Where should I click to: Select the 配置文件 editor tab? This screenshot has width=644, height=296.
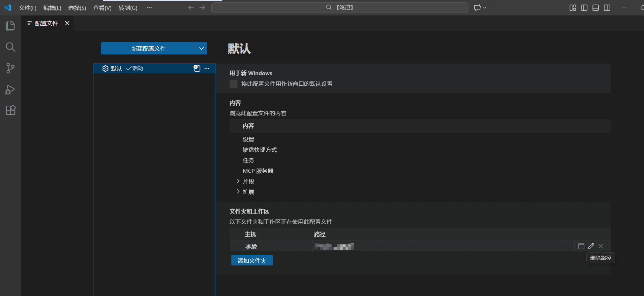click(46, 23)
